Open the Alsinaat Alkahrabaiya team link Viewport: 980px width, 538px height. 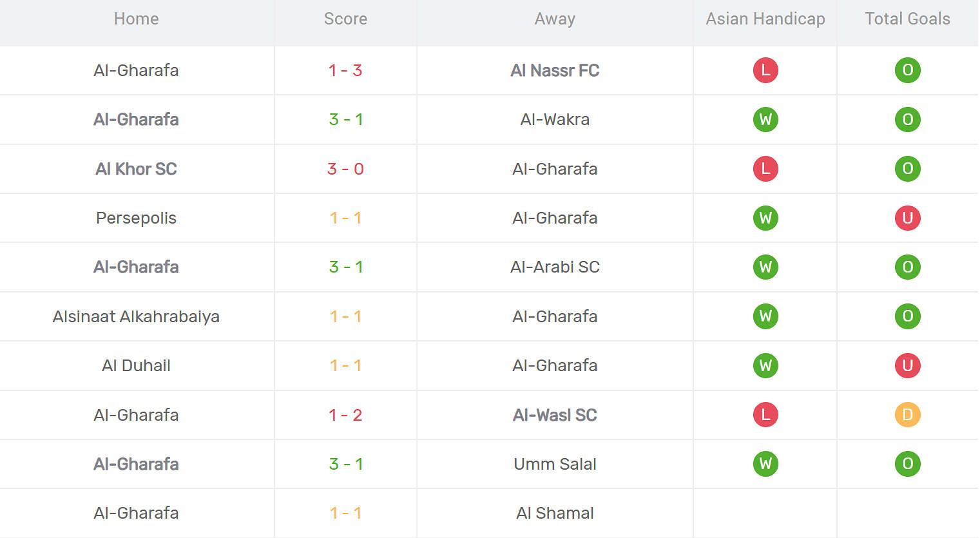tap(136, 316)
